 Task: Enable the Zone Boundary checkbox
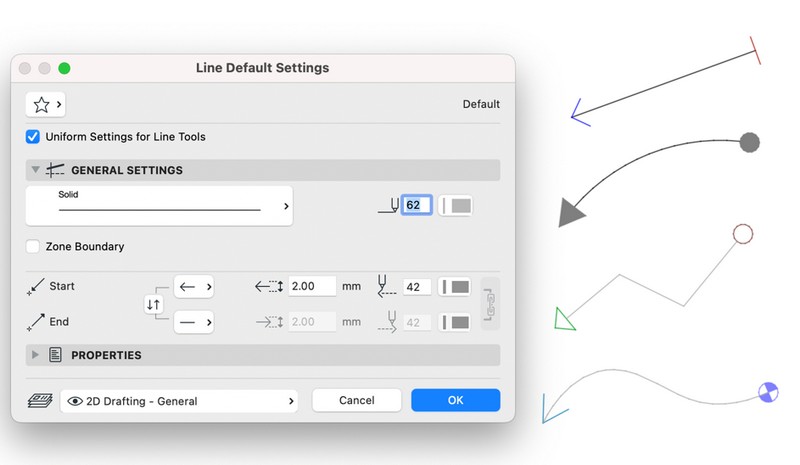click(33, 246)
